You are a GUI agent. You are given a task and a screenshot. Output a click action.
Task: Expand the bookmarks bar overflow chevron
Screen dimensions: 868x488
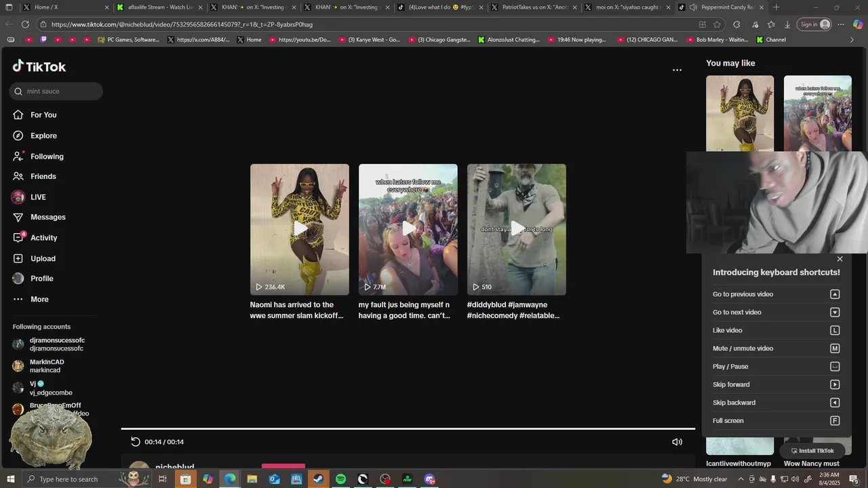click(x=852, y=40)
